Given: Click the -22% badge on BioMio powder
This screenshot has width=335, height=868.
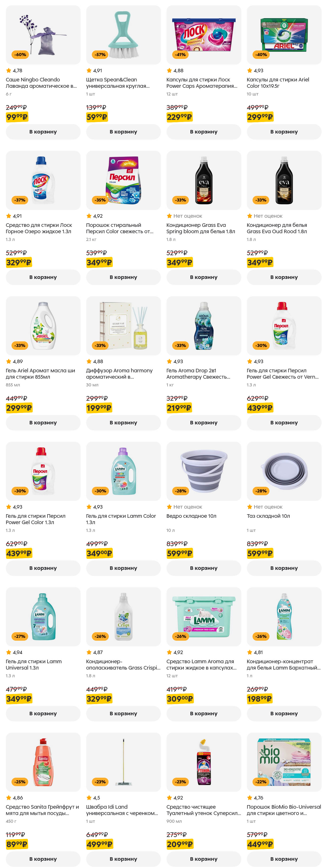Looking at the screenshot, I should point(261,781).
